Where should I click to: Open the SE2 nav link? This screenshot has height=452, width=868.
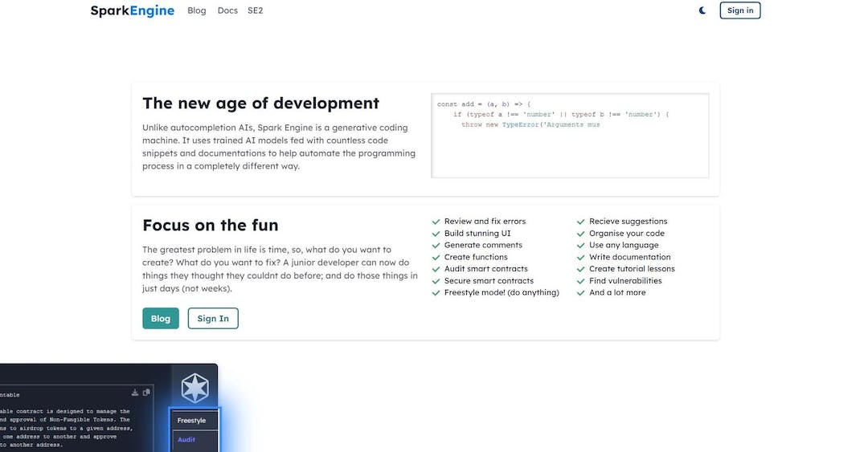pyautogui.click(x=256, y=10)
